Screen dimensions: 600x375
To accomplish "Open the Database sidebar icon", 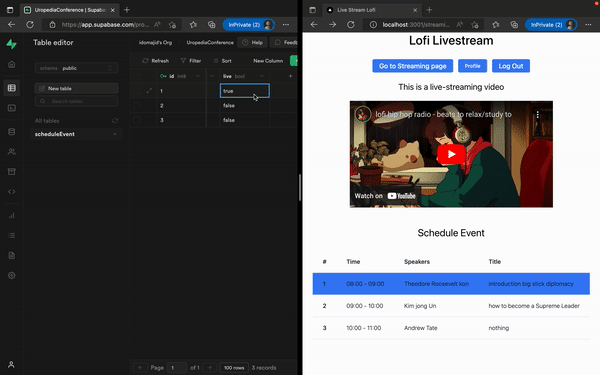I will pyautogui.click(x=11, y=132).
